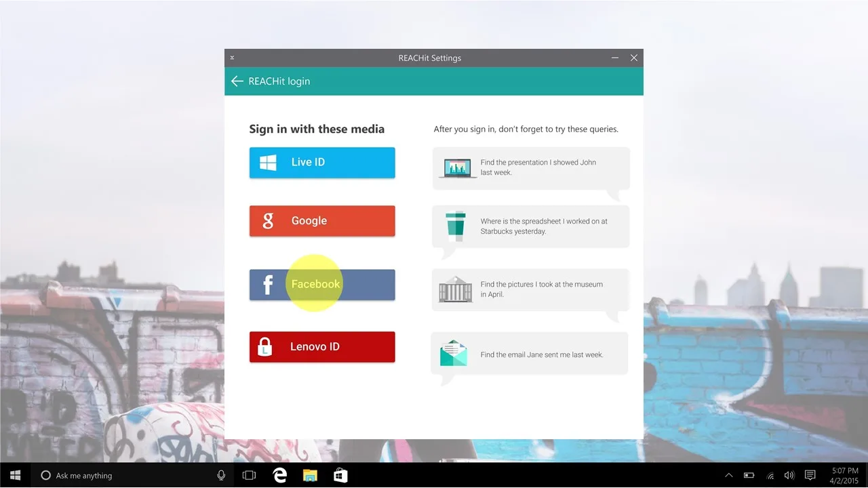The height and width of the screenshot is (488, 868).
Task: Click the "Ask me anything" search box
Action: (x=133, y=475)
